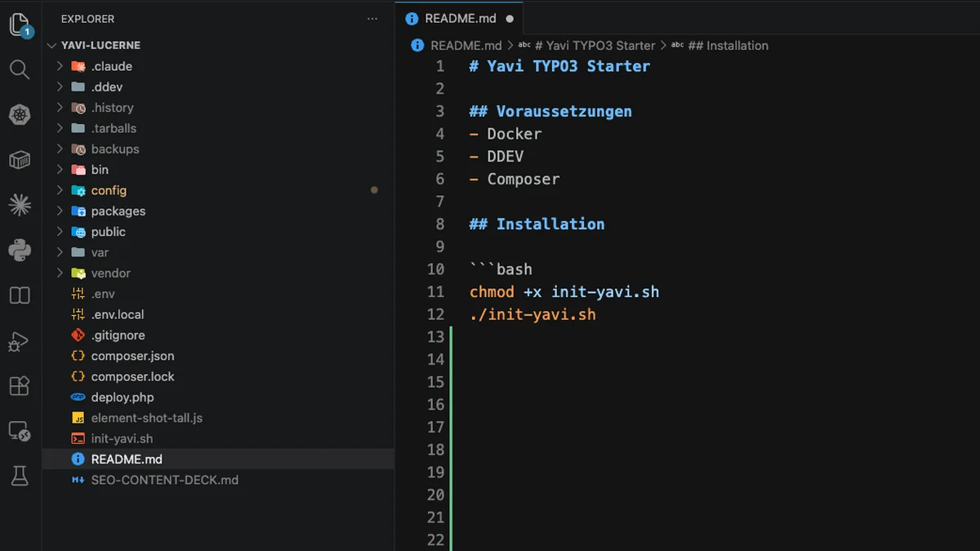Image resolution: width=980 pixels, height=551 pixels.
Task: Click the '## Installation' heading in editor
Action: tap(537, 224)
